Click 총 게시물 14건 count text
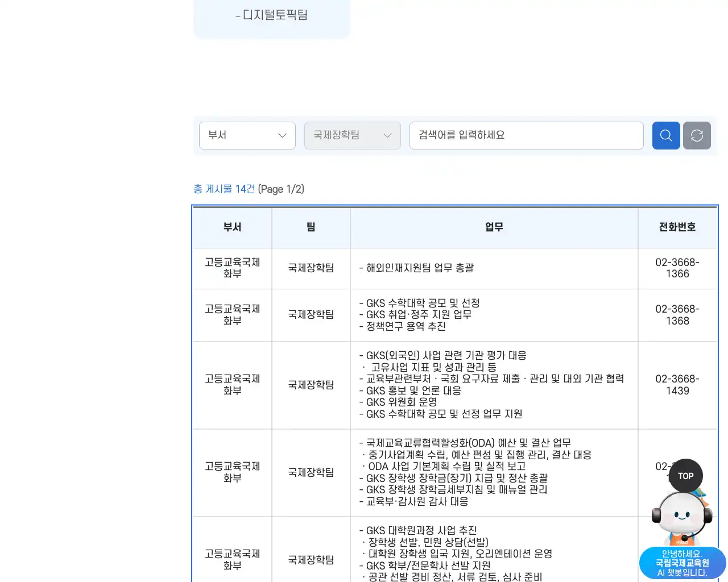This screenshot has height=582, width=728. [224, 189]
